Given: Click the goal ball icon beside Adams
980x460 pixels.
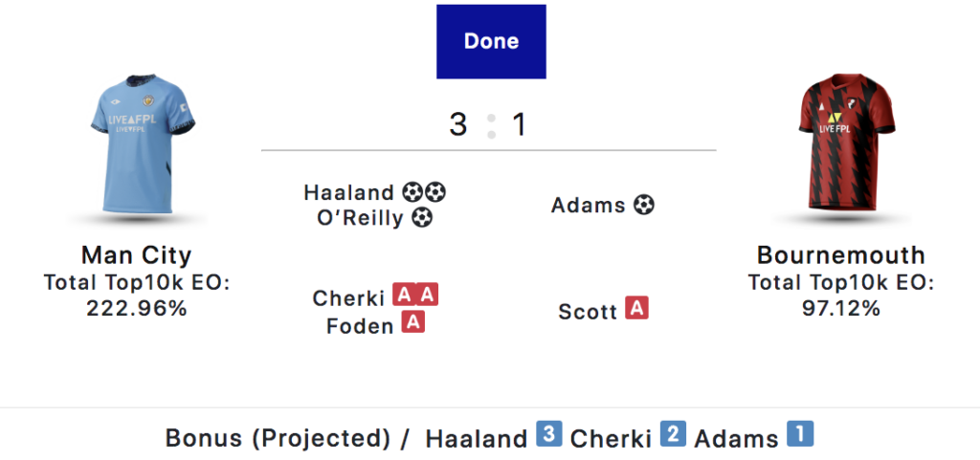Looking at the screenshot, I should 644,205.
